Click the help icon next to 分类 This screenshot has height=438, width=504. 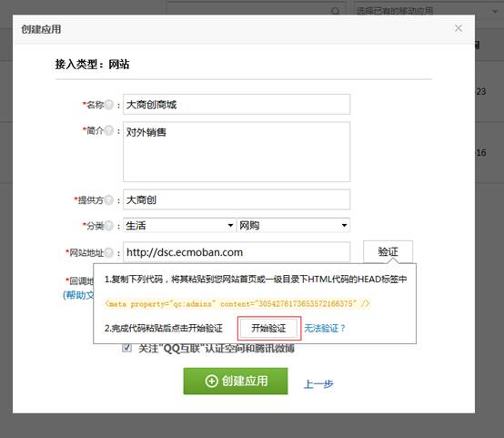pyautogui.click(x=109, y=226)
